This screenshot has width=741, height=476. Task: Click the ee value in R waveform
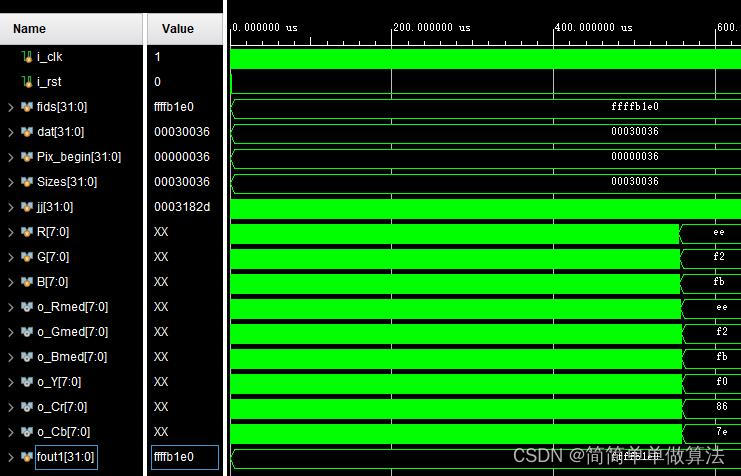(x=719, y=232)
